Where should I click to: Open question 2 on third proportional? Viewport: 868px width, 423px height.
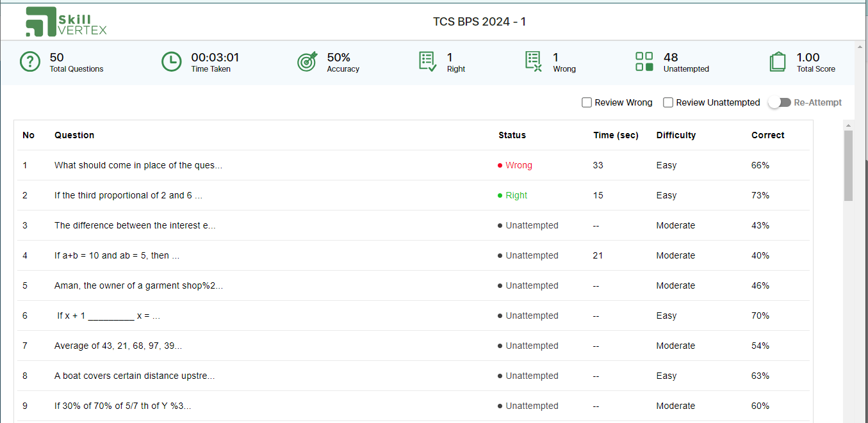tap(128, 195)
